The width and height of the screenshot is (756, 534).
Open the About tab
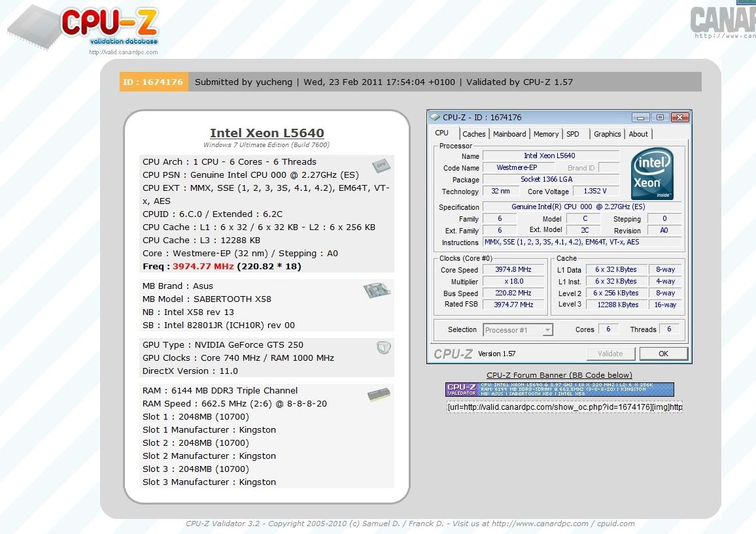point(638,134)
